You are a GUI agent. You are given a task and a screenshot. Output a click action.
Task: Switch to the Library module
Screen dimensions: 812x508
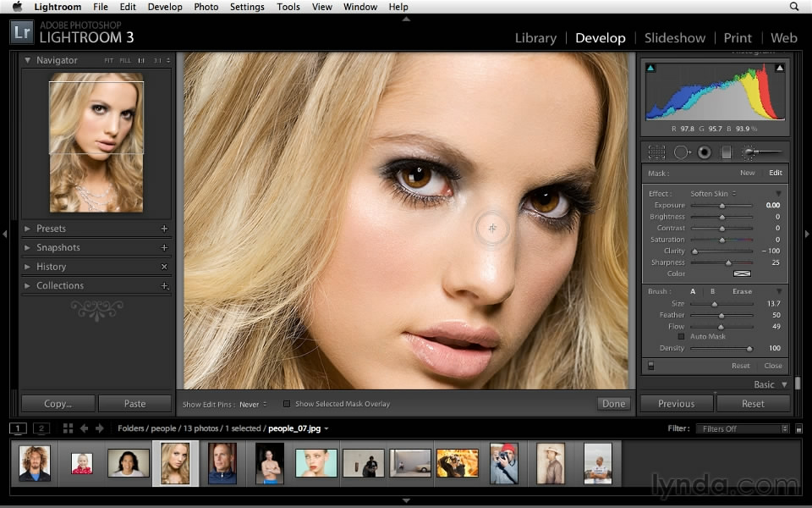(535, 38)
